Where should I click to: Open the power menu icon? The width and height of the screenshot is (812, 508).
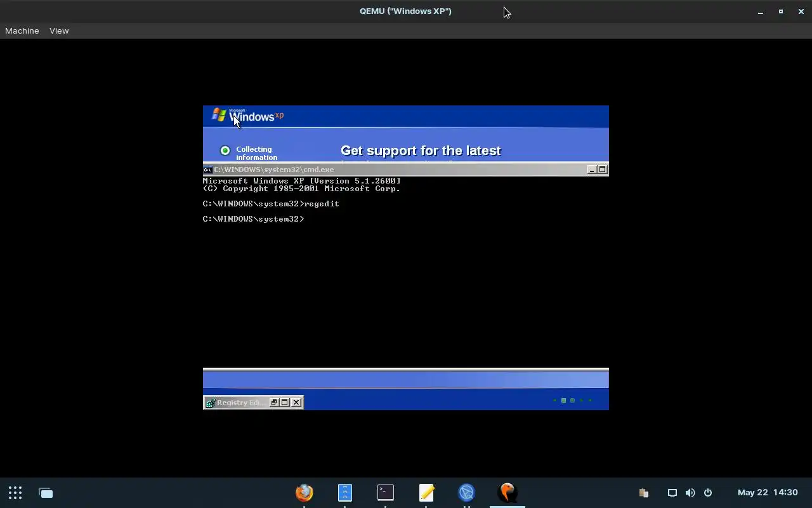click(708, 492)
